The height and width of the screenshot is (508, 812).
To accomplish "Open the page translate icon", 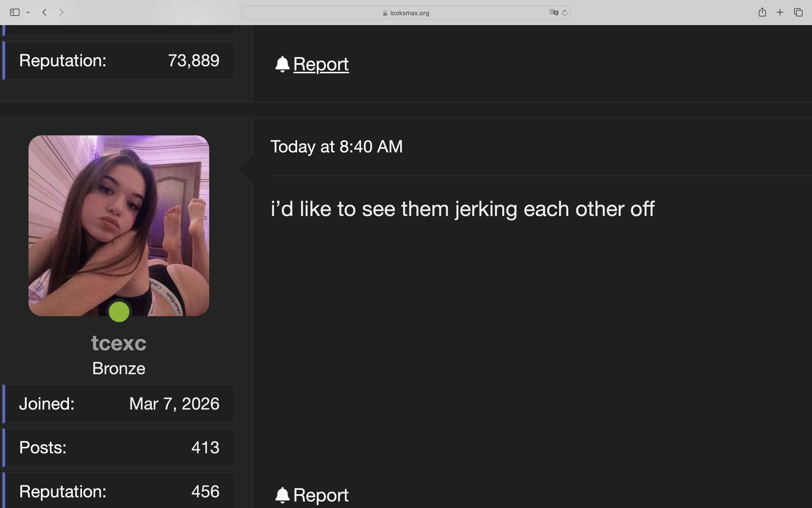I will tap(554, 12).
